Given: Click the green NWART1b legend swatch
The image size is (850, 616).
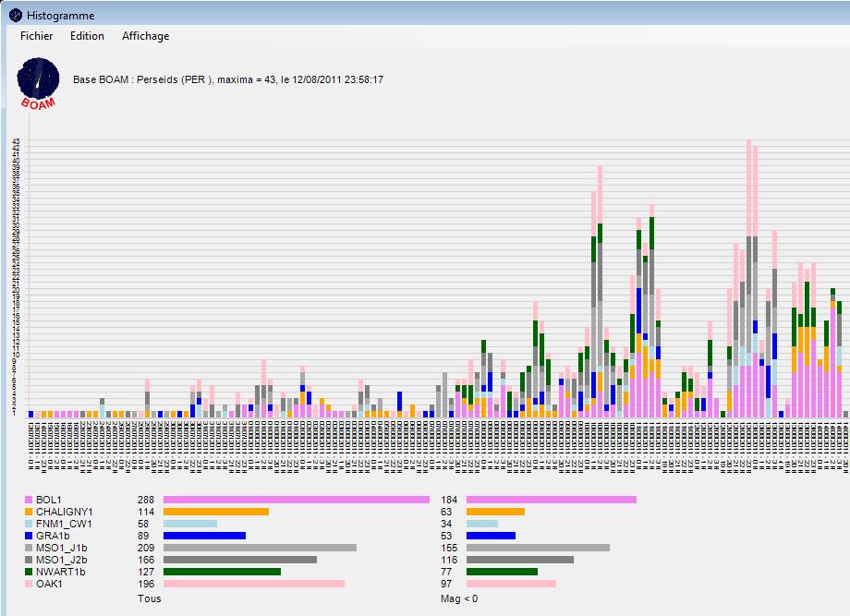Looking at the screenshot, I should point(29,572).
